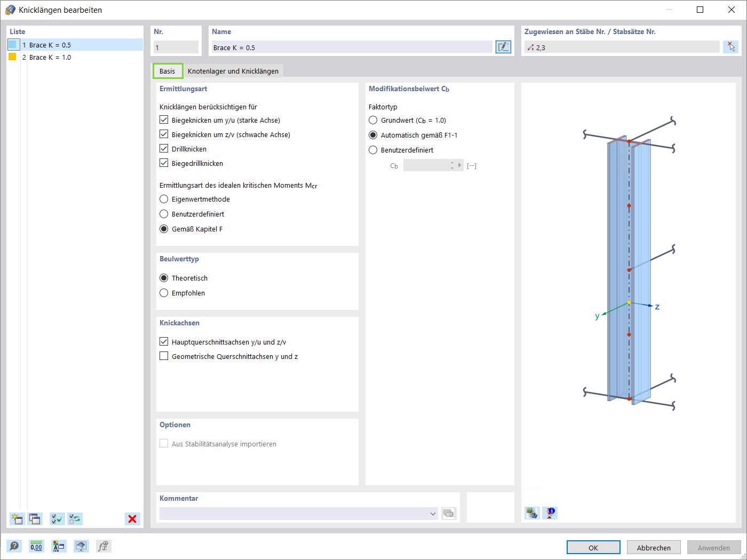The image size is (747, 560).
Task: Select Benutzerdefiniert under Ermittlungsart des Moments
Action: 164,214
